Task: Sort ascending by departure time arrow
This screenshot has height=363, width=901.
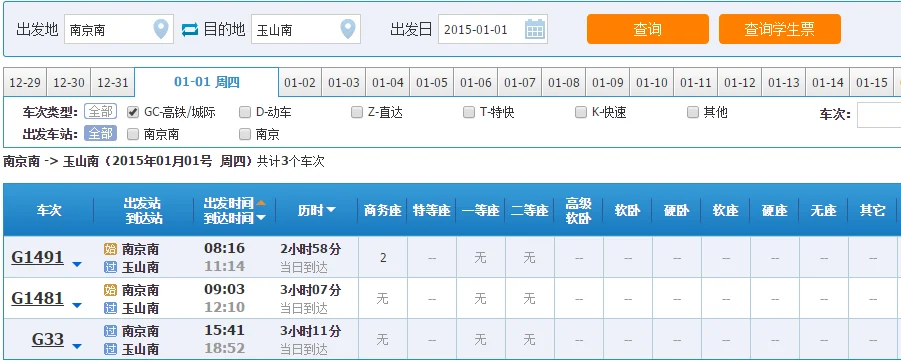Action: tap(261, 203)
